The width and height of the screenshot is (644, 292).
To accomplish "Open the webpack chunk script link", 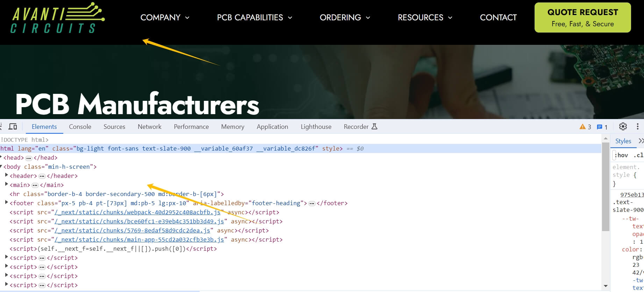I will [x=138, y=213].
